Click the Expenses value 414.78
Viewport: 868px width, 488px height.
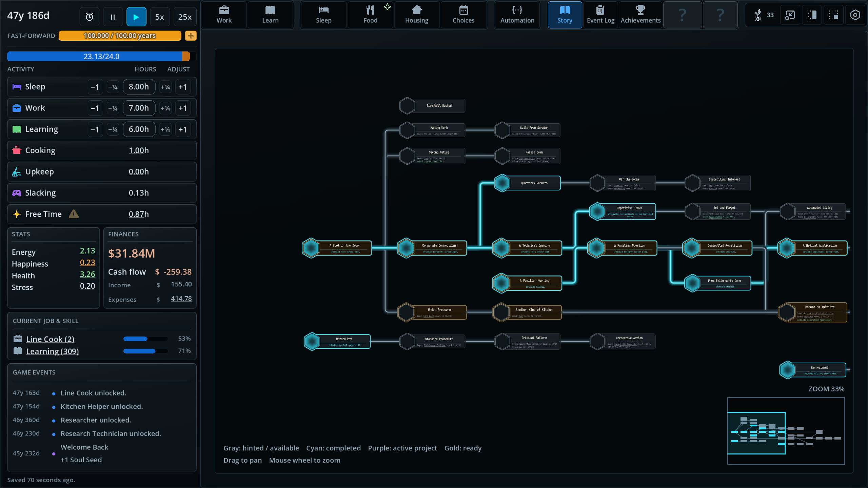tap(181, 299)
